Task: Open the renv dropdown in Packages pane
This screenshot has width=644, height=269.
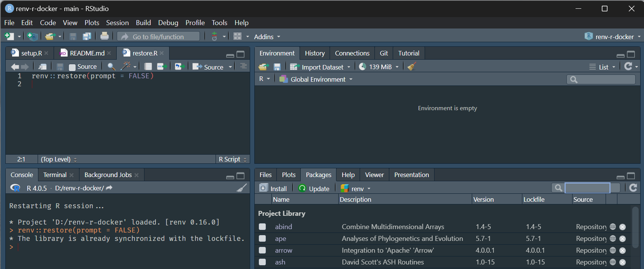Action: tap(355, 188)
